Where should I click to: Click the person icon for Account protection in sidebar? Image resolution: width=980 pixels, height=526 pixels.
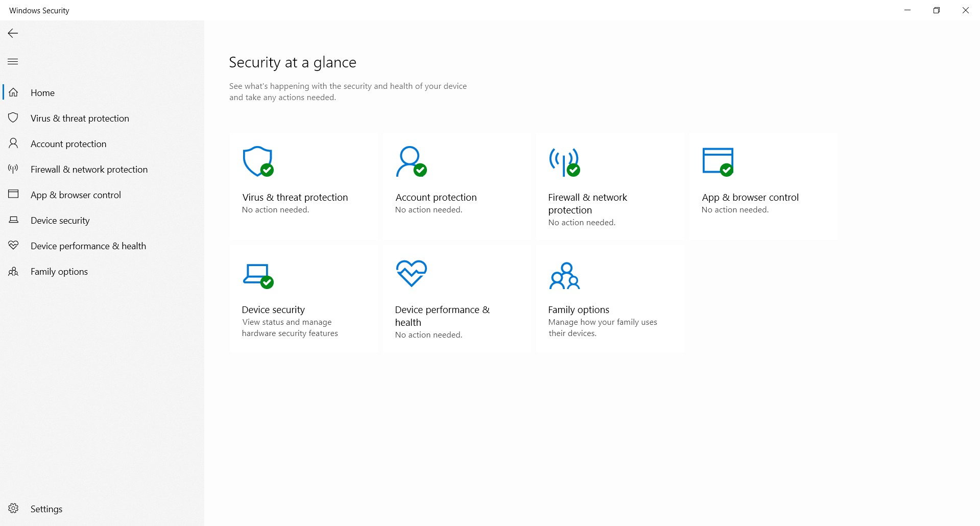13,144
